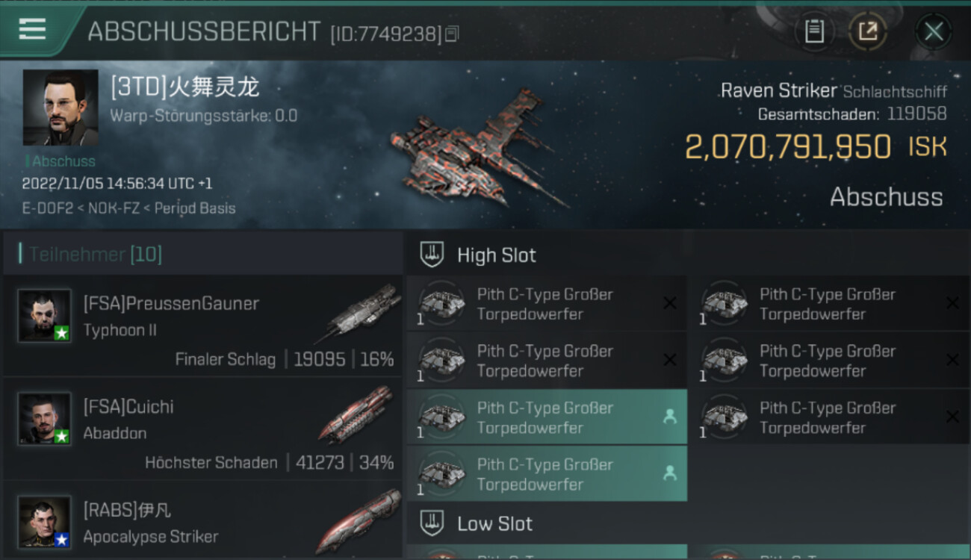Click the last highlighted Torpedowerfer entry

coord(547,474)
